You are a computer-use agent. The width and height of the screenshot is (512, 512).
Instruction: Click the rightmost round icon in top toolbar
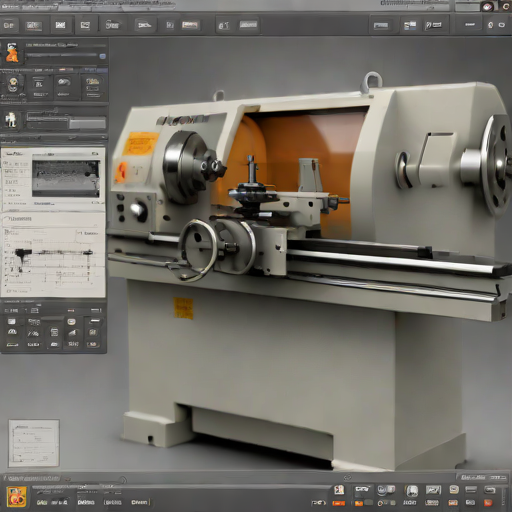point(501,25)
